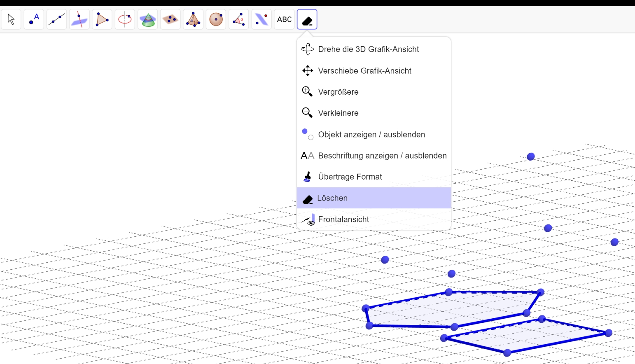Toggle 'Objekt anzeigen / ausblenden' option
The height and width of the screenshot is (364, 635).
pyautogui.click(x=371, y=135)
